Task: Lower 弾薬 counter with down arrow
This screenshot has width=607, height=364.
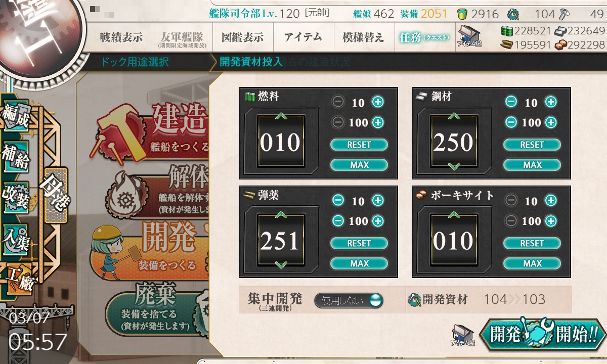Action: [281, 265]
